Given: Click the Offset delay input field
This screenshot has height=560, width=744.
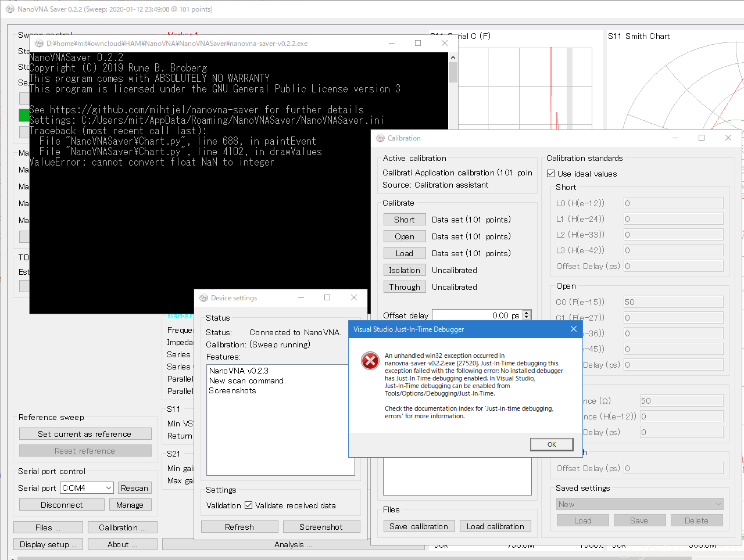Looking at the screenshot, I should coord(477,315).
